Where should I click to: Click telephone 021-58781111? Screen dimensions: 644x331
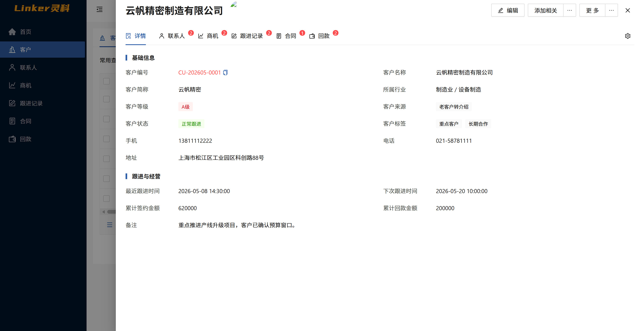[454, 141]
